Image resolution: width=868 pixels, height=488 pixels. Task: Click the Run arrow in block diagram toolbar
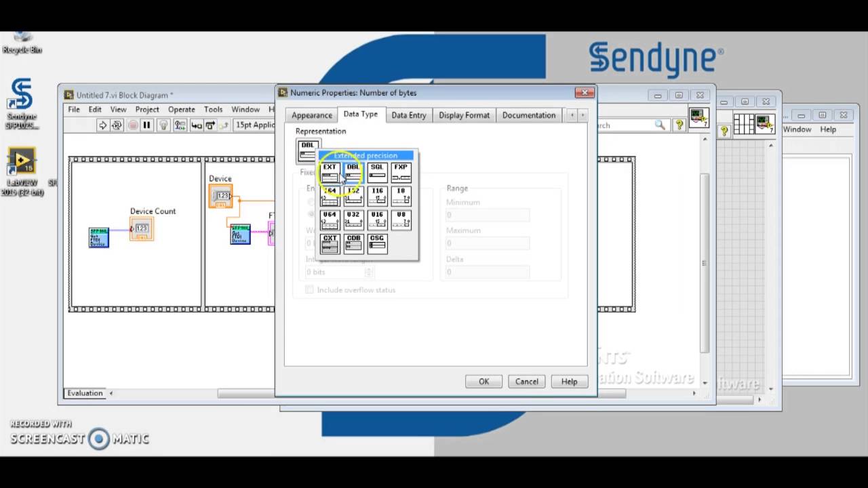coord(102,125)
